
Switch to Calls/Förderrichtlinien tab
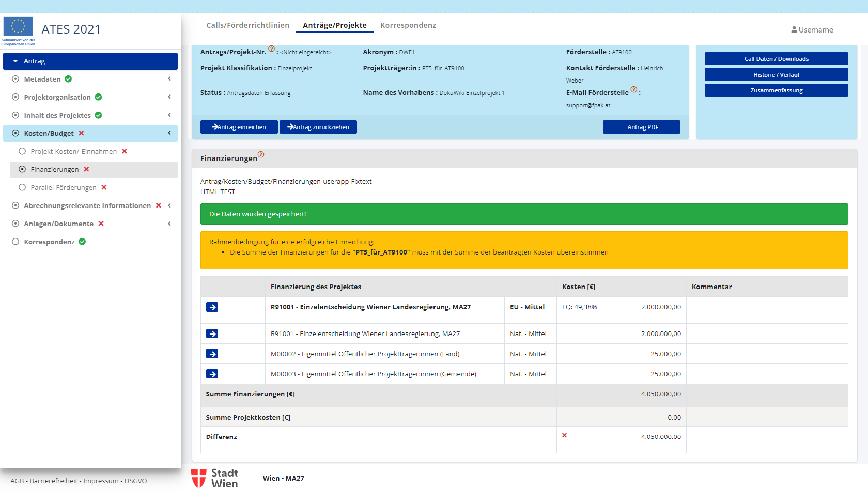pyautogui.click(x=247, y=25)
